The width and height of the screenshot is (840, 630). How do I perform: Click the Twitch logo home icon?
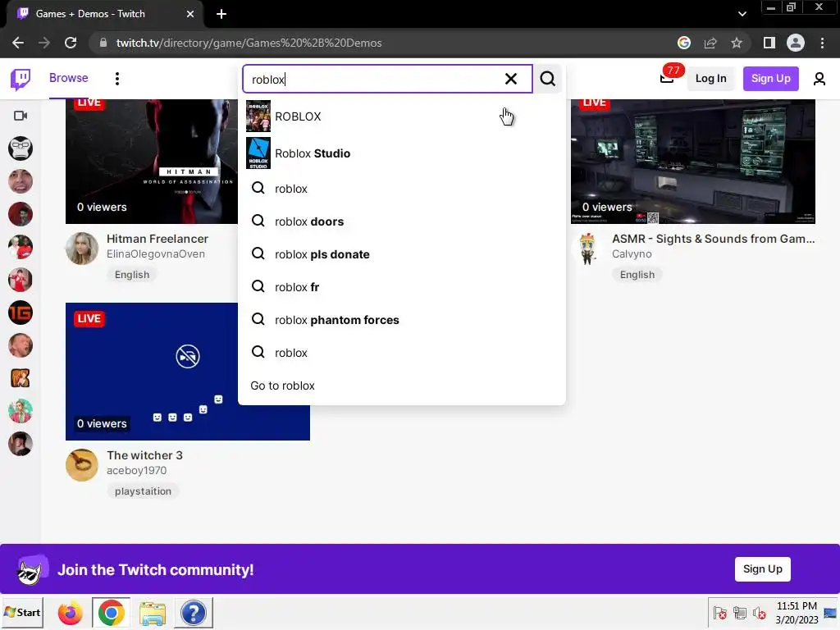(21, 80)
